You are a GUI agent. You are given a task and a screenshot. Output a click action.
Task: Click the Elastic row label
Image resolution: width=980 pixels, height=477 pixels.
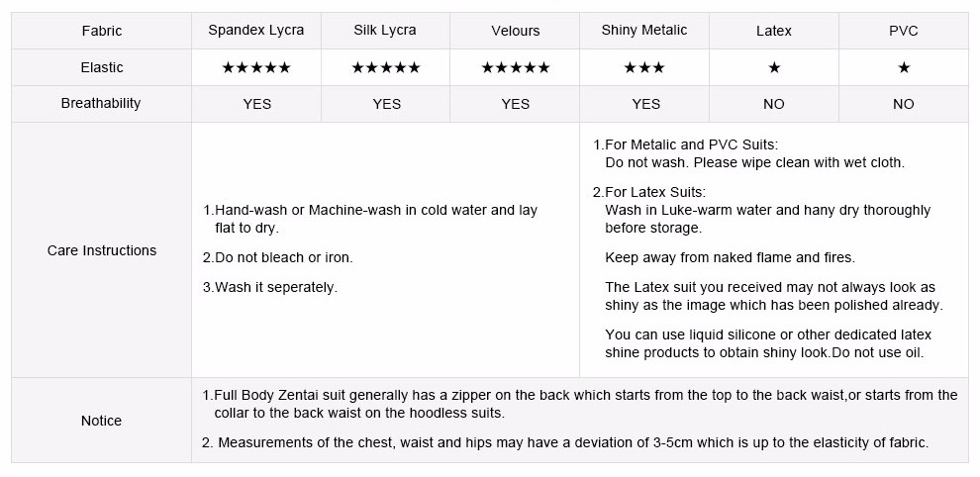(102, 68)
